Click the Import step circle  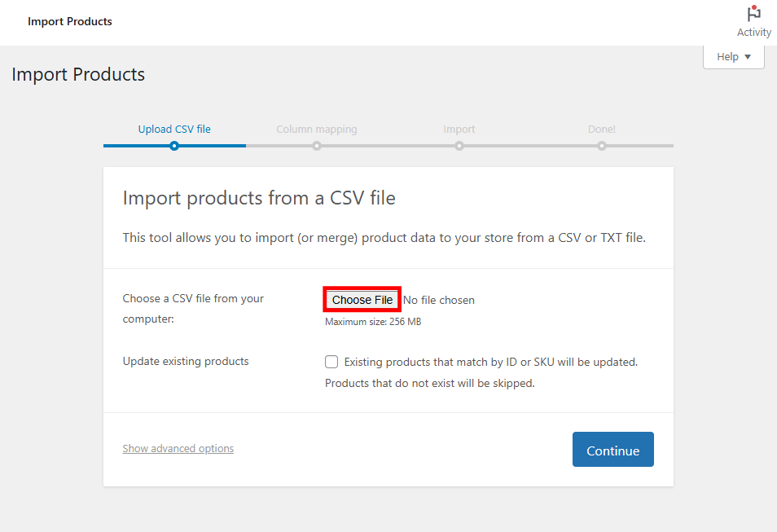pyautogui.click(x=459, y=146)
